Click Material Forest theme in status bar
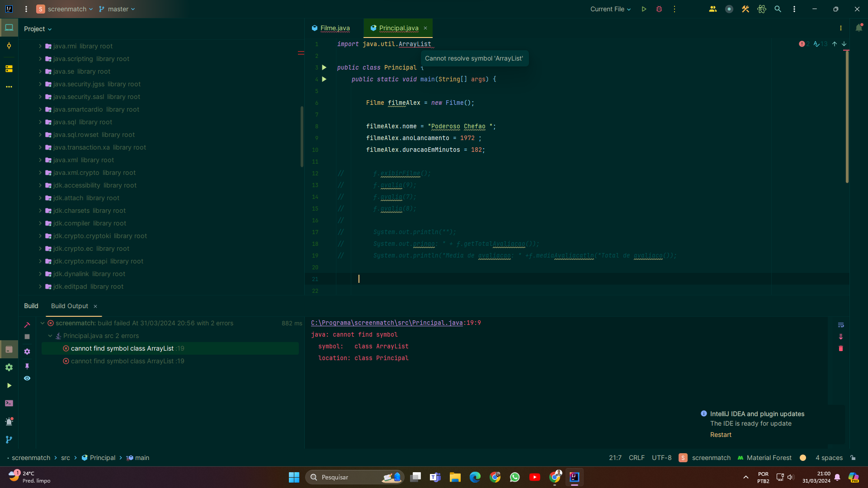 pos(764,458)
